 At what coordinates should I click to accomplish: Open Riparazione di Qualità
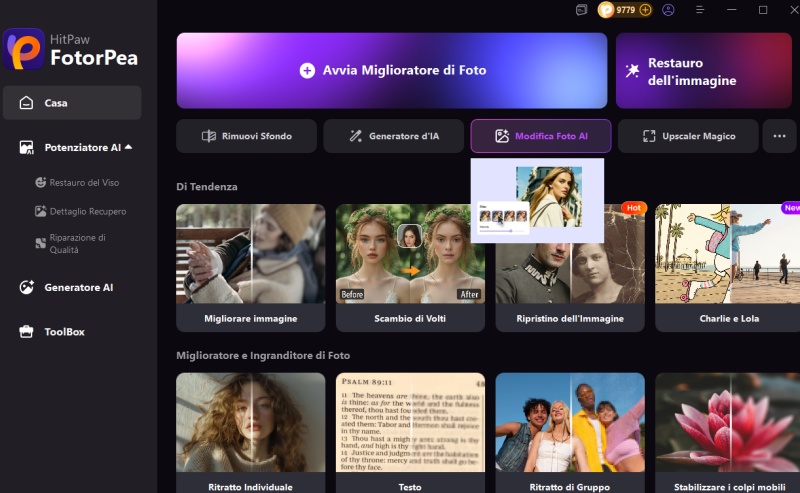pyautogui.click(x=78, y=243)
